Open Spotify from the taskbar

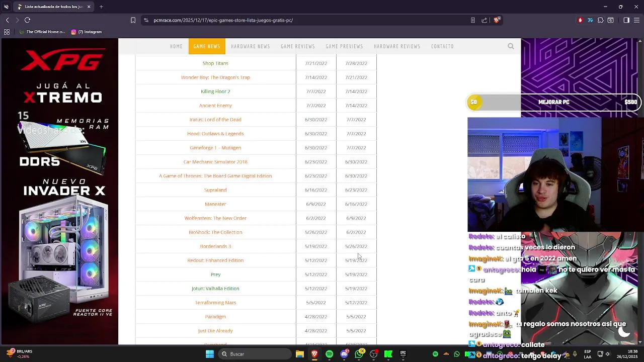[329, 354]
